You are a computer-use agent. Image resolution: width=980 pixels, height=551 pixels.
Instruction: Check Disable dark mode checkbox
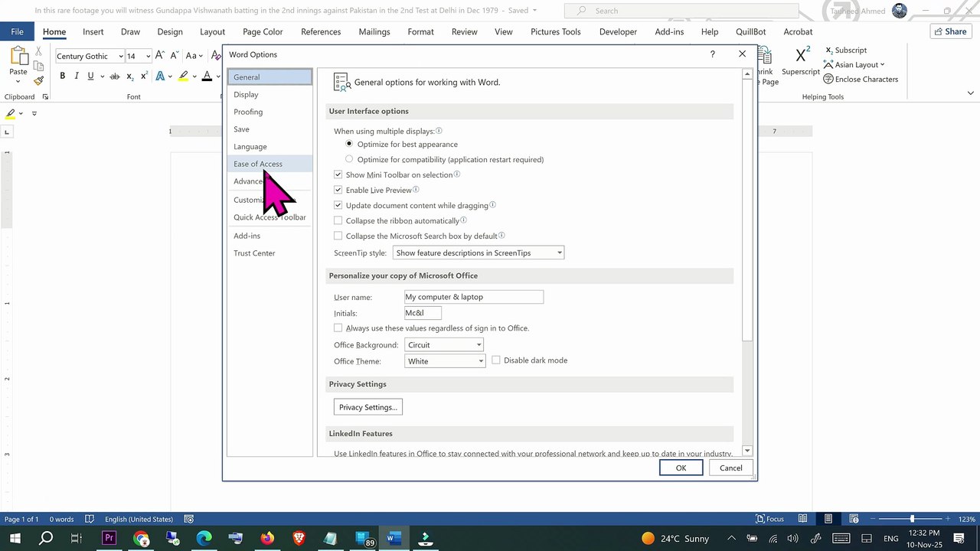tap(496, 360)
